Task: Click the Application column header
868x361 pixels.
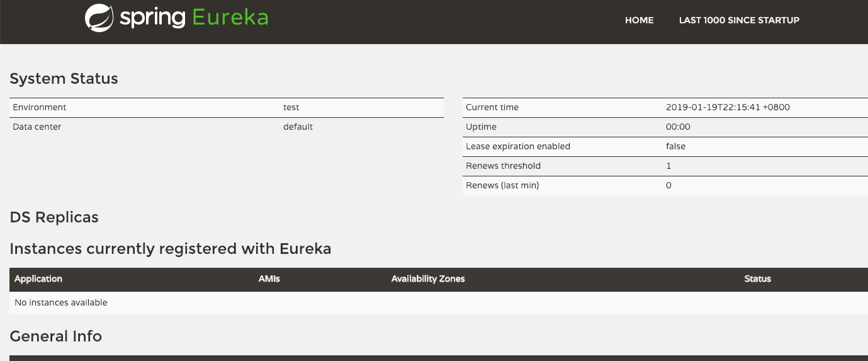Action: tap(38, 278)
